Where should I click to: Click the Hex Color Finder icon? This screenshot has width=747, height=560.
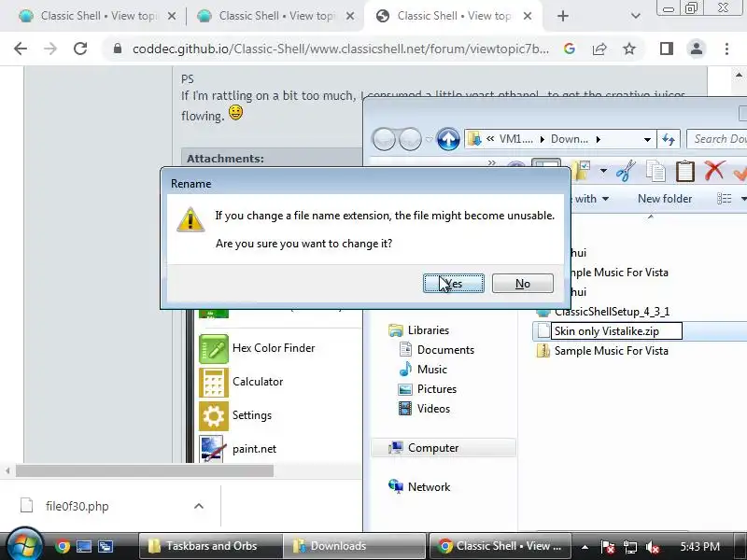(214, 348)
